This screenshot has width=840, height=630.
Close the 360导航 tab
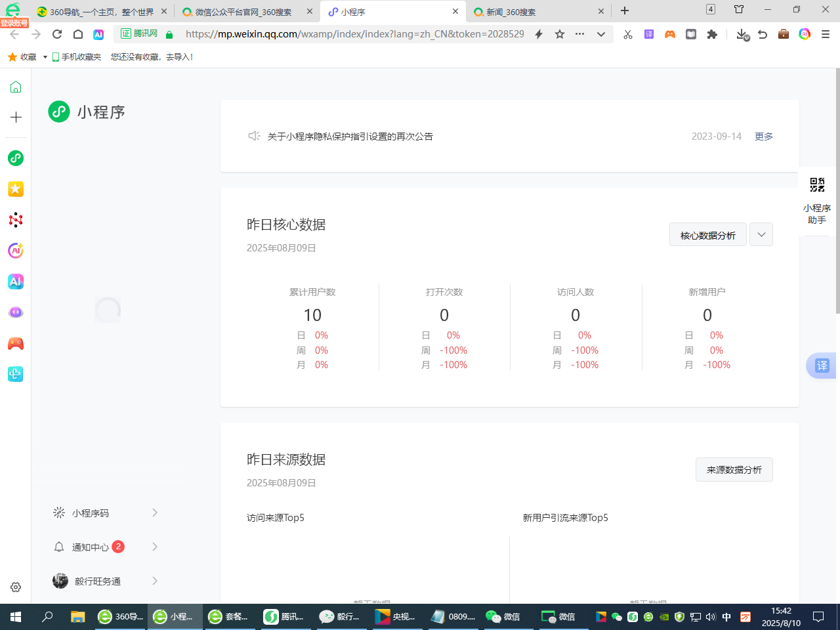164,12
